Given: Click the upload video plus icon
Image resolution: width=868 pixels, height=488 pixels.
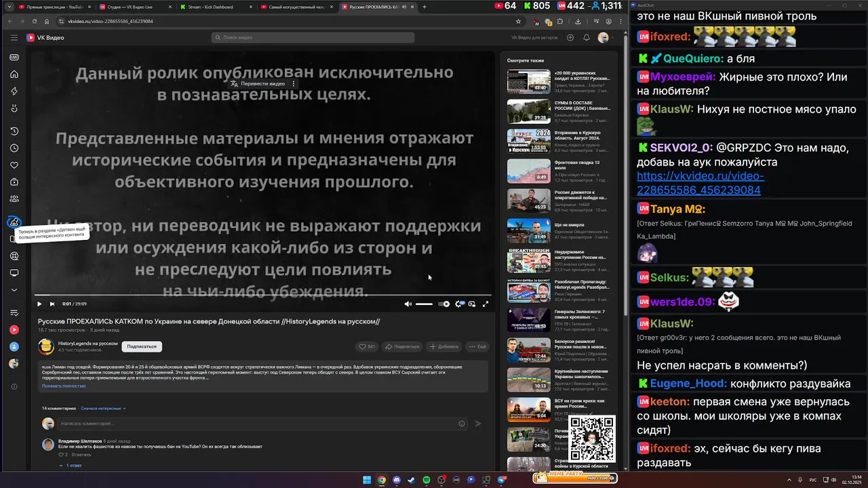Looking at the screenshot, I should 570,38.
